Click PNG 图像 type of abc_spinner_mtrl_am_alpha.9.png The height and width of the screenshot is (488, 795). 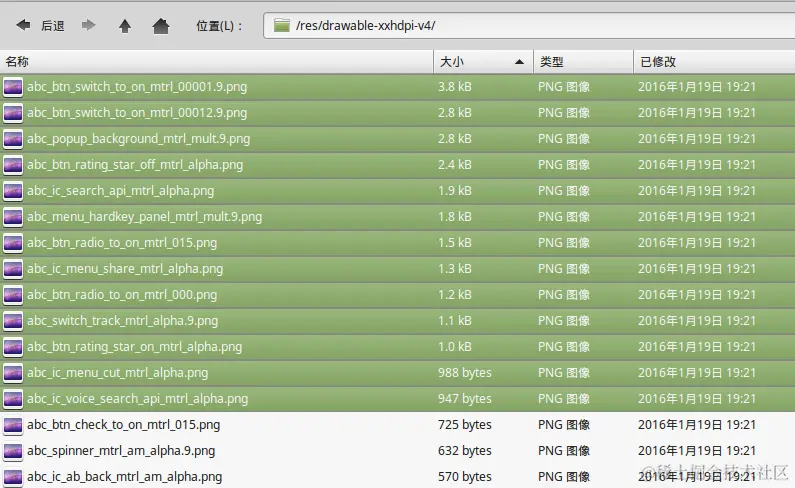564,451
